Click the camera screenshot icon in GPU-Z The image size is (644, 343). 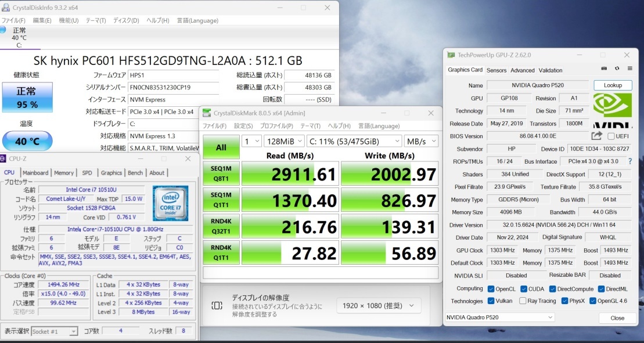[604, 68]
